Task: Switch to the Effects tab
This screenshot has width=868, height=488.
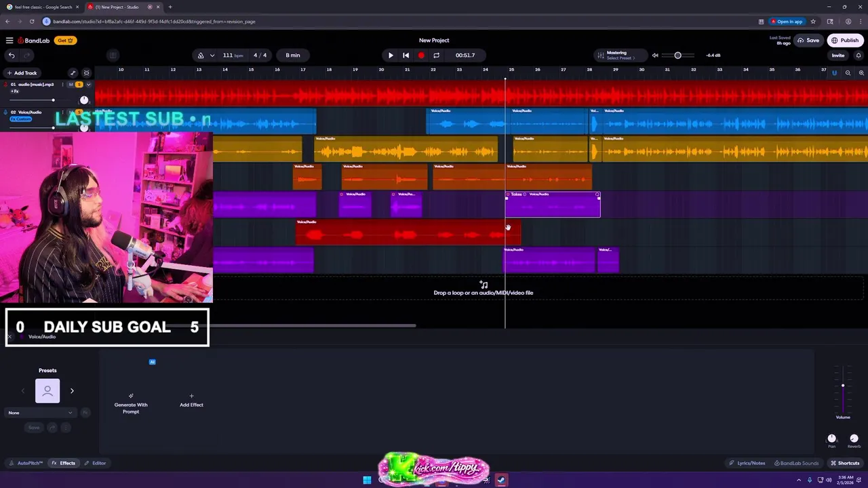Action: 63,463
